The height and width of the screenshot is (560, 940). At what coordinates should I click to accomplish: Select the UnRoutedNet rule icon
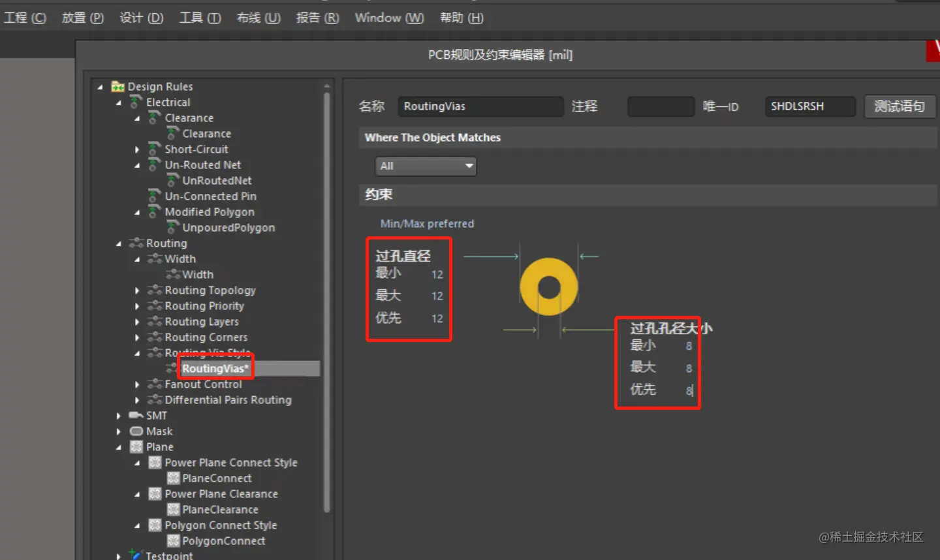click(173, 181)
